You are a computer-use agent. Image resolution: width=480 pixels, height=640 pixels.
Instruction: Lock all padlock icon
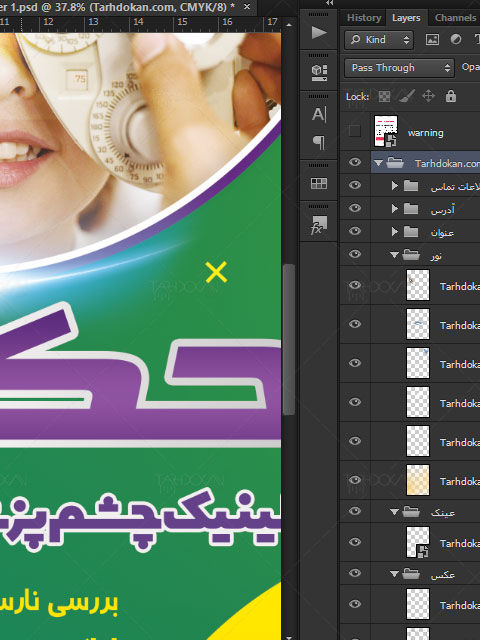(x=451, y=96)
